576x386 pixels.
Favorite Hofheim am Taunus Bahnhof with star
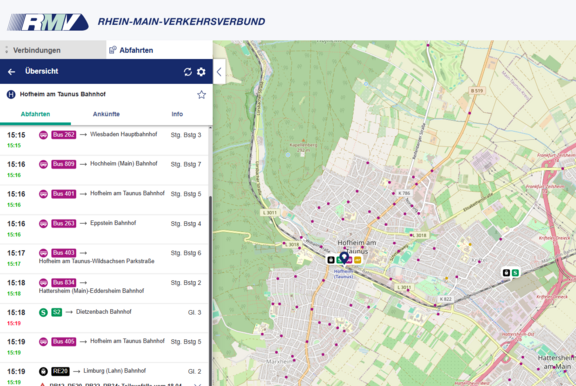201,95
